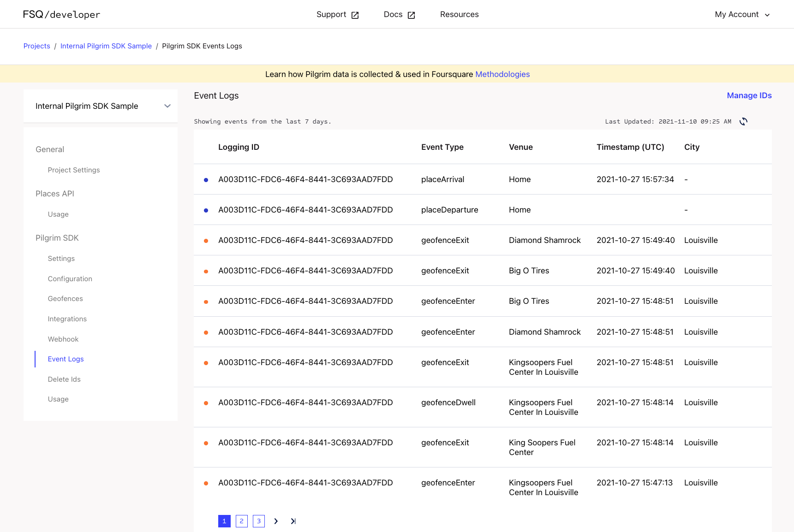Click the Manage IDs link
Image resolution: width=794 pixels, height=532 pixels.
click(x=749, y=95)
